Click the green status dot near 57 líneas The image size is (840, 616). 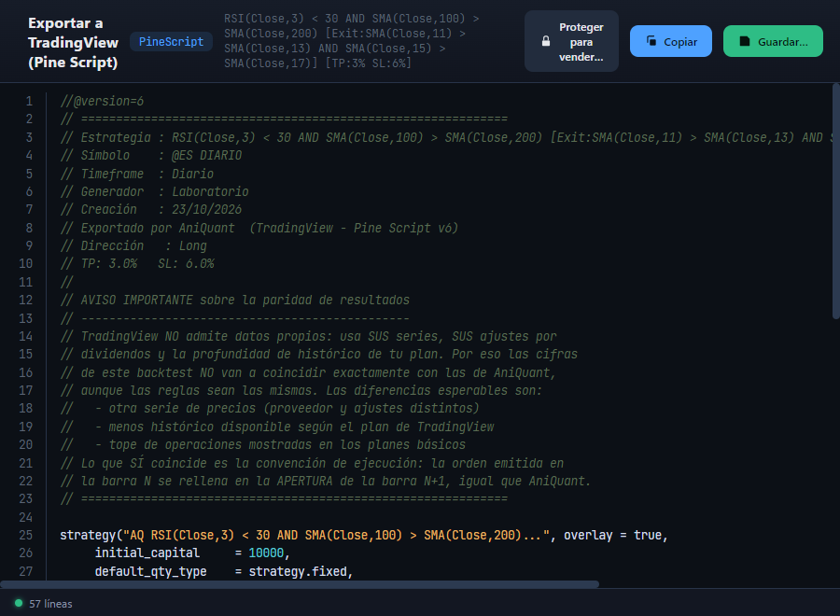(19, 603)
